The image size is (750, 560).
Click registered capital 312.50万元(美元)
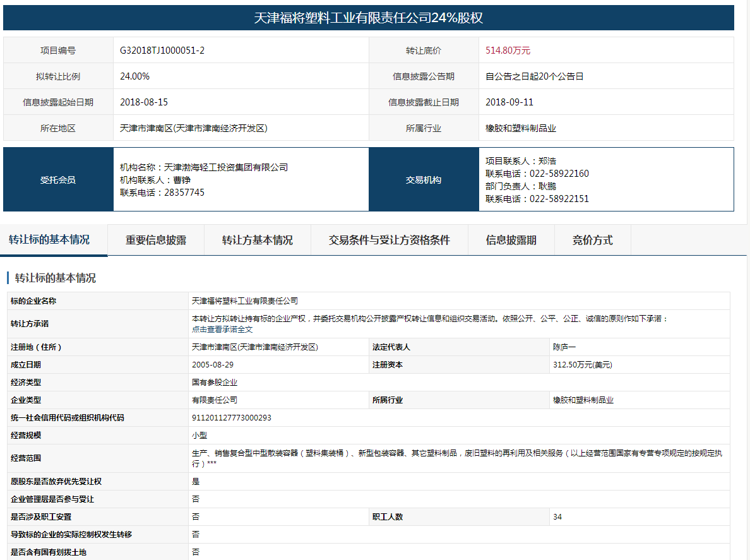click(x=583, y=365)
